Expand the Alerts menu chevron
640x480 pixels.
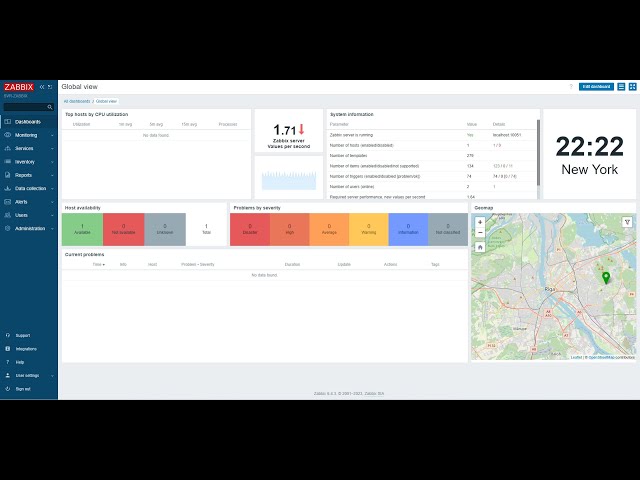coord(52,202)
